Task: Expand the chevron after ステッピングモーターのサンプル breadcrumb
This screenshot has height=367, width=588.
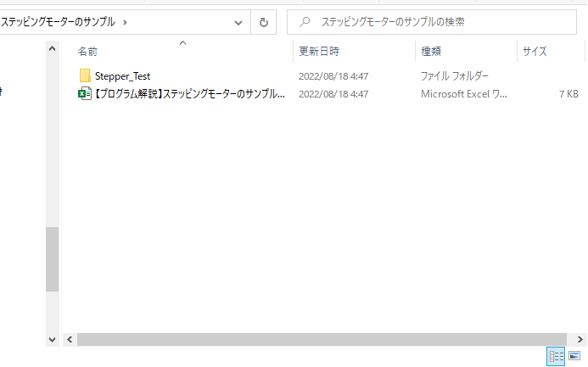Action: coord(126,22)
